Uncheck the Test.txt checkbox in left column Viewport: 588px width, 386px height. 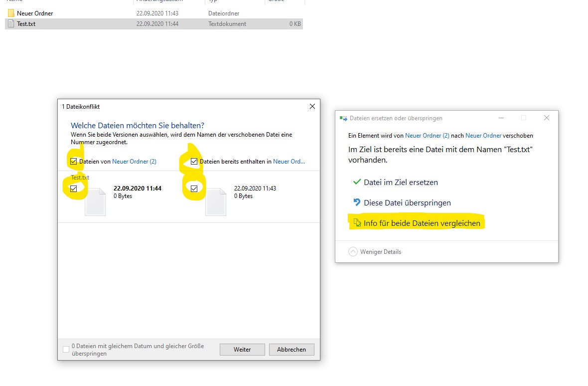[x=74, y=188]
